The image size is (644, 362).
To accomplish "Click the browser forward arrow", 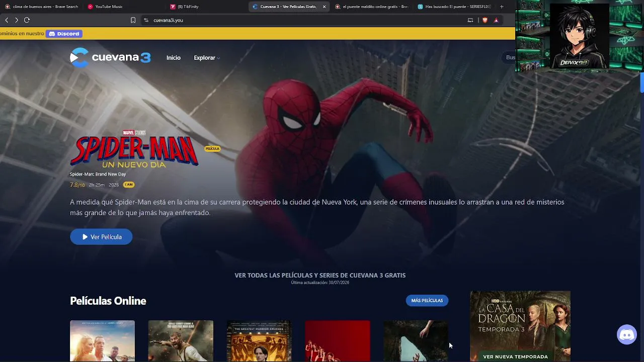I will click(17, 20).
